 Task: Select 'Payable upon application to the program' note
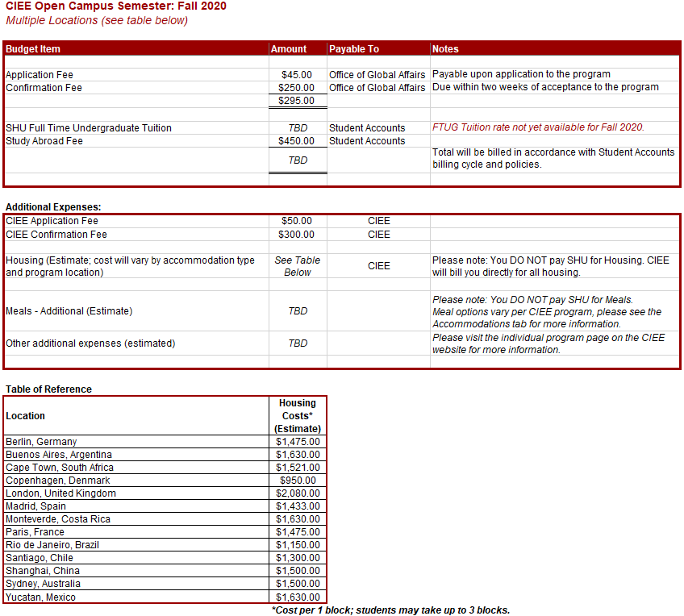click(x=521, y=74)
